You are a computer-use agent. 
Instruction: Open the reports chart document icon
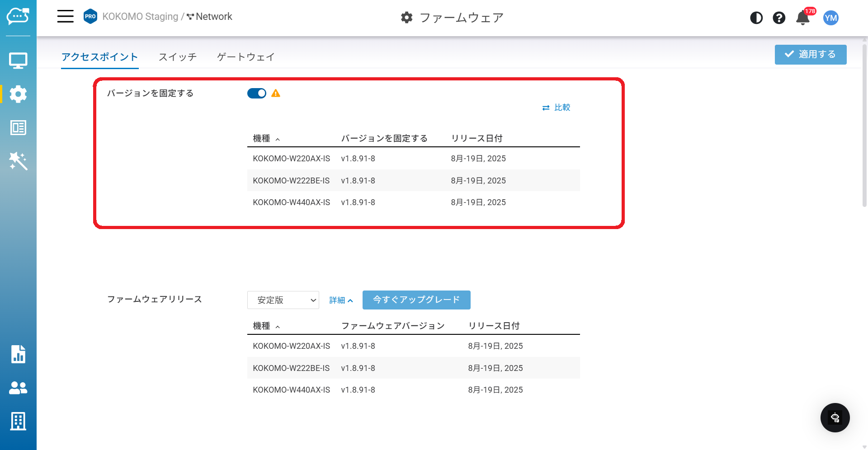point(18,354)
